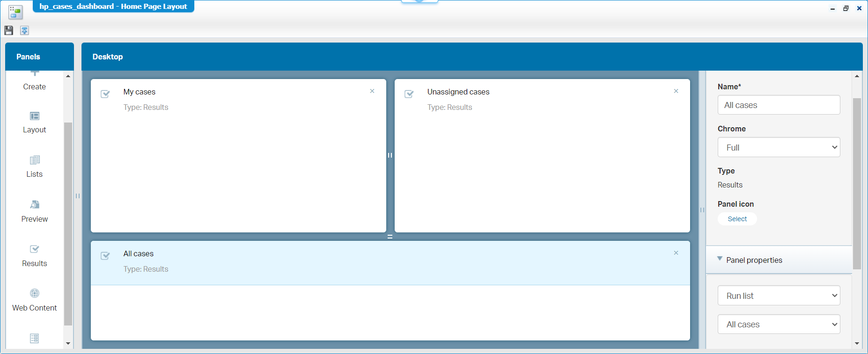Open the Preview panel icon

[x=35, y=205]
